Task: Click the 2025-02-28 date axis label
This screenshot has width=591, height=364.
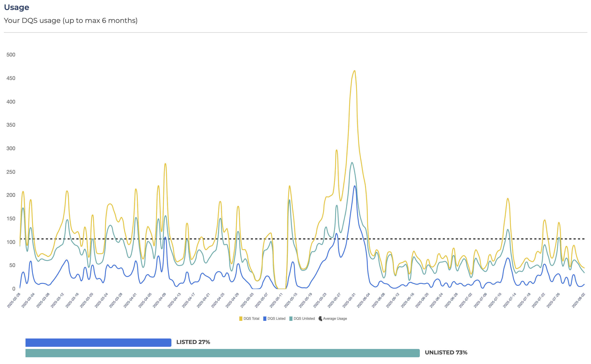Action: click(14, 300)
